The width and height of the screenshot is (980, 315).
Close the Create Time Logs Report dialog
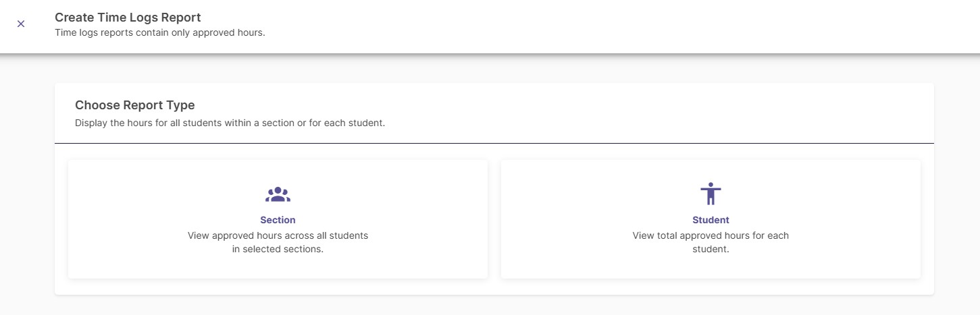21,24
